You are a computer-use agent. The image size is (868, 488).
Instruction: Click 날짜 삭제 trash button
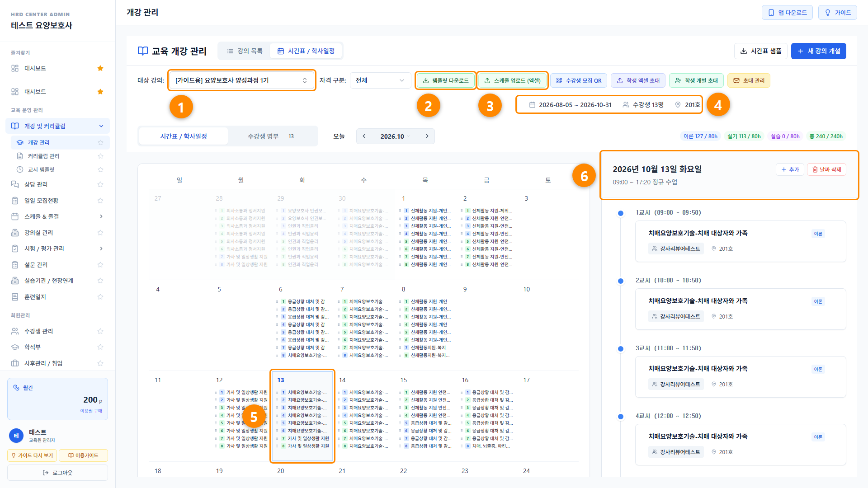(826, 169)
